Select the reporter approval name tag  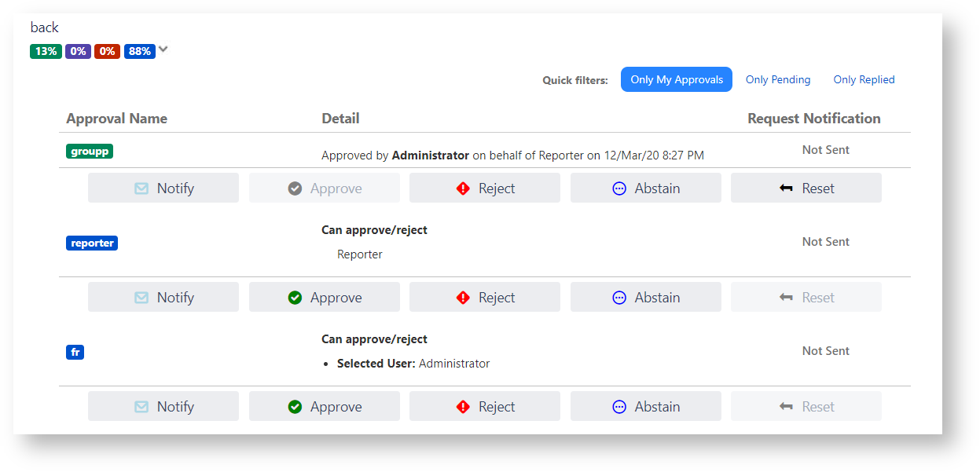(x=92, y=243)
